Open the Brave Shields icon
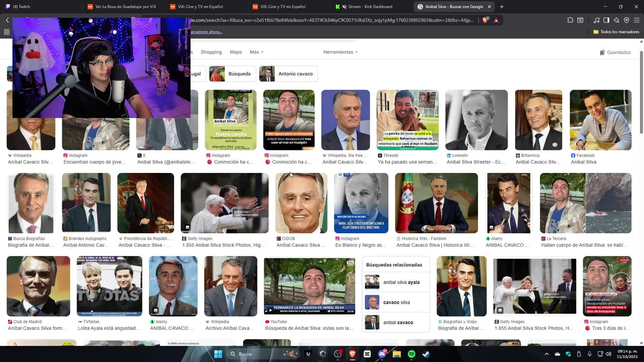The width and height of the screenshot is (644, 362). (485, 20)
